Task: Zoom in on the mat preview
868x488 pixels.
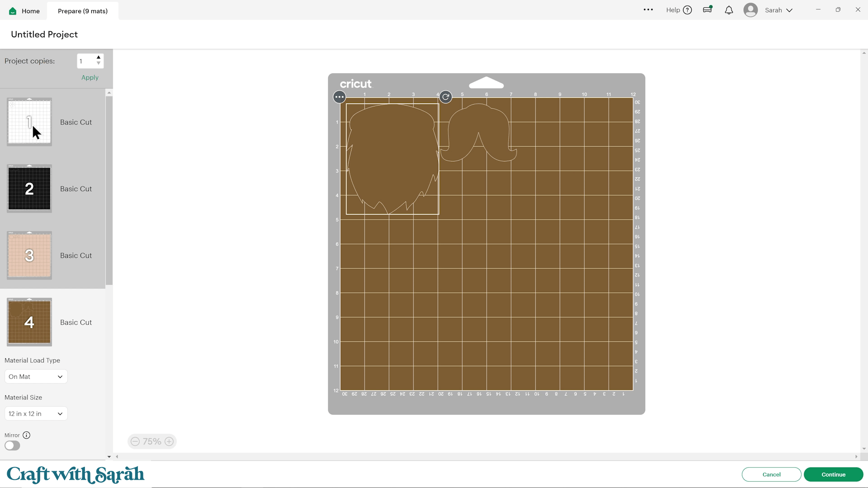Action: (x=169, y=441)
